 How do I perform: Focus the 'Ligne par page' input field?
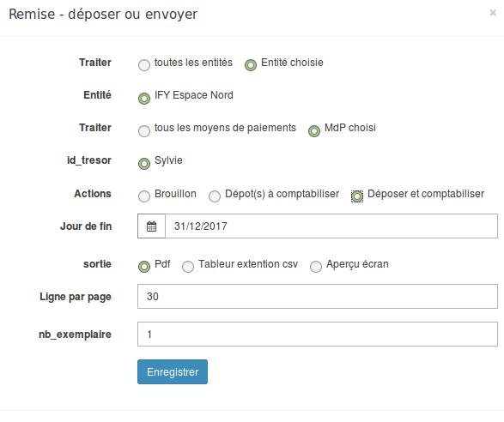[318, 297]
